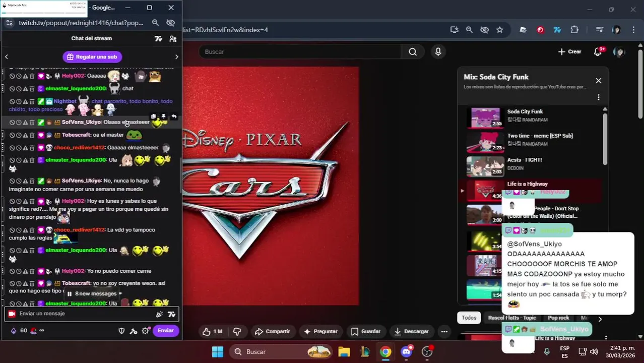Screen dimensions: 644x363
Task: Send message with Enviar button
Action: 166,331
